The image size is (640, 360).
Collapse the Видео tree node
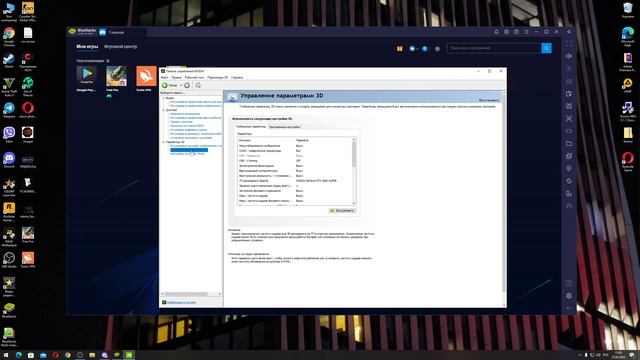(x=164, y=98)
